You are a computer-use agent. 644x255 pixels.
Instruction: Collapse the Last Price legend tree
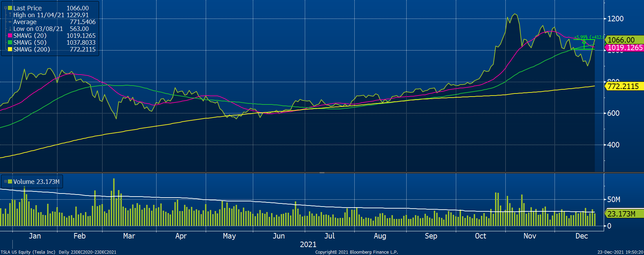[6, 8]
